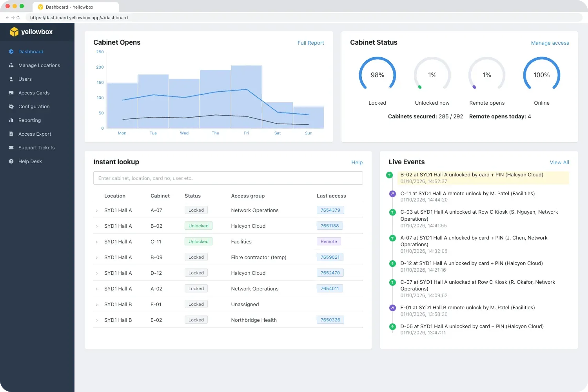Screen dimensions: 588x392
Task: Click the C-11 remote unlock purple icon
Action: (392, 194)
